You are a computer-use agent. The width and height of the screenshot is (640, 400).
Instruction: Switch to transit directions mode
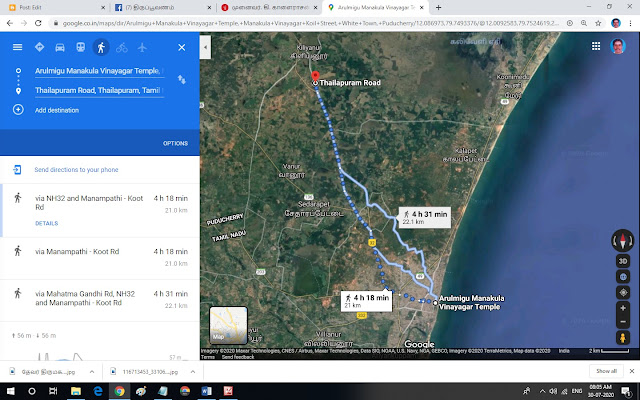click(x=80, y=47)
